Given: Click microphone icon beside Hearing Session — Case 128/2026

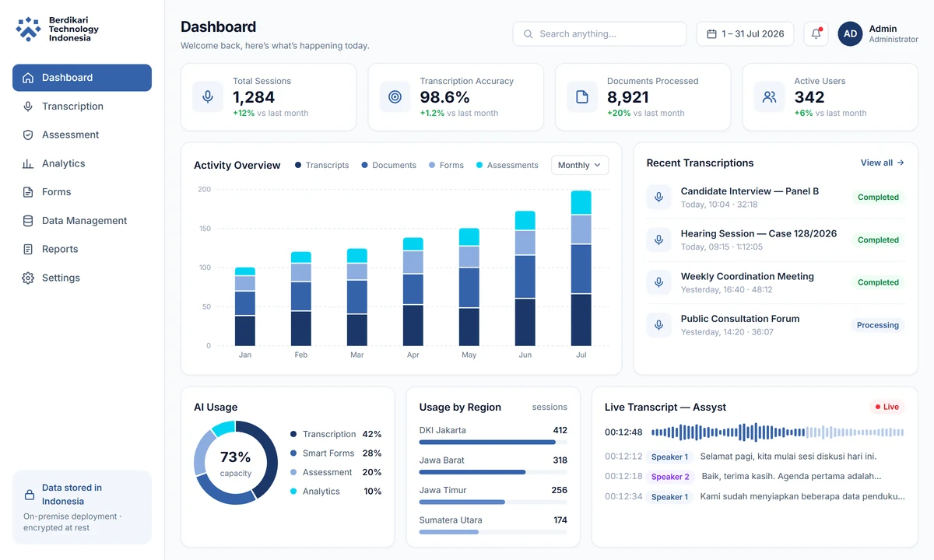Looking at the screenshot, I should point(658,240).
